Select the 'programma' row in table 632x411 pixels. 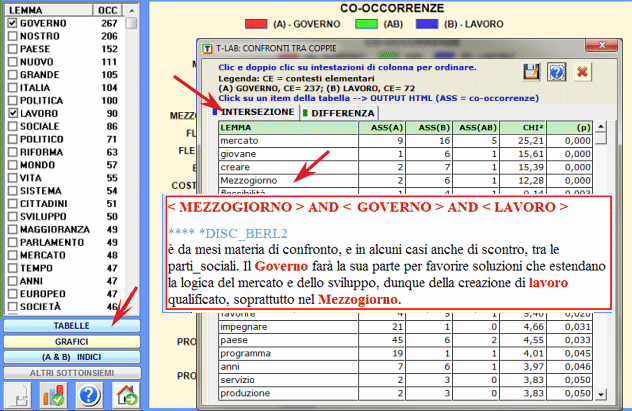[405, 353]
